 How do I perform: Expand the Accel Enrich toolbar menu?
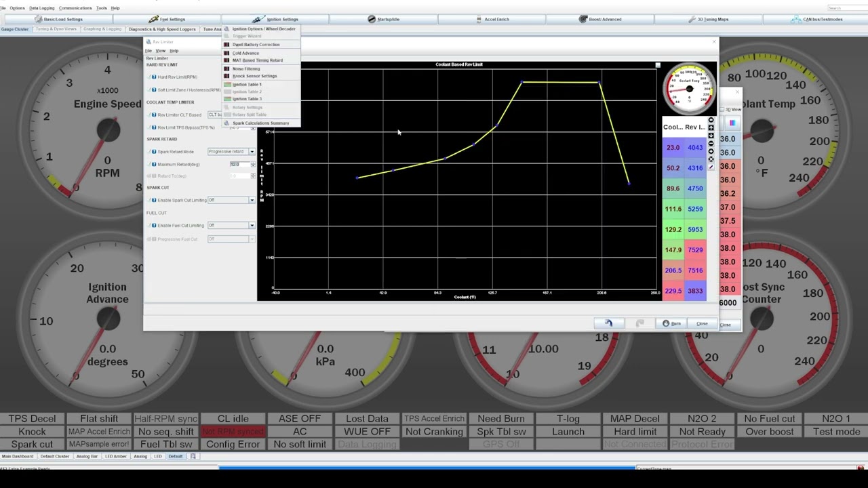coord(492,19)
